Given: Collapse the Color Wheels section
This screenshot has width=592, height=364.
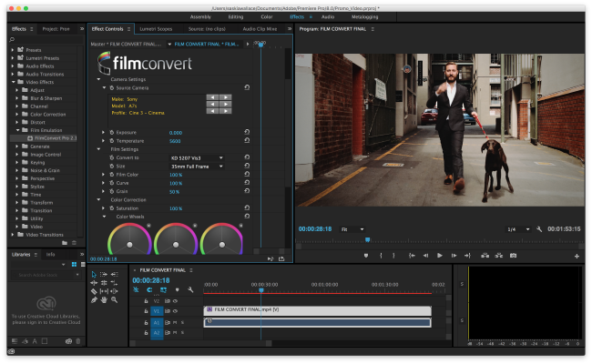Looking at the screenshot, I should click(104, 217).
